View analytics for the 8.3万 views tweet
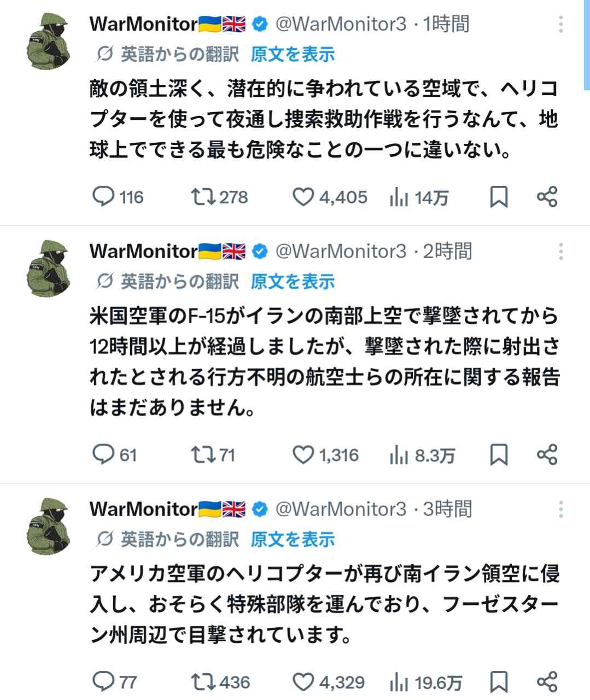The image size is (590, 700). coord(399,455)
